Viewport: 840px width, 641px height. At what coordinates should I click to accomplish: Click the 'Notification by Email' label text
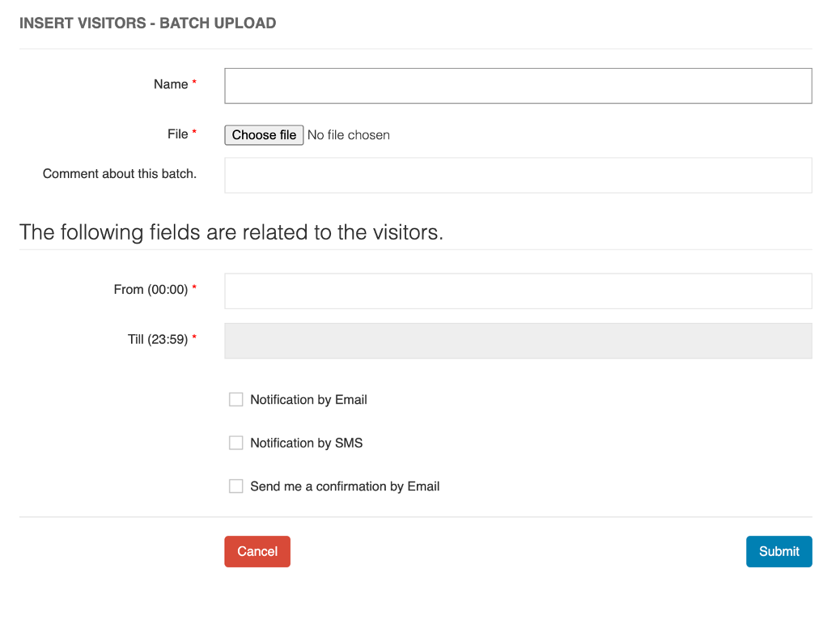click(308, 400)
